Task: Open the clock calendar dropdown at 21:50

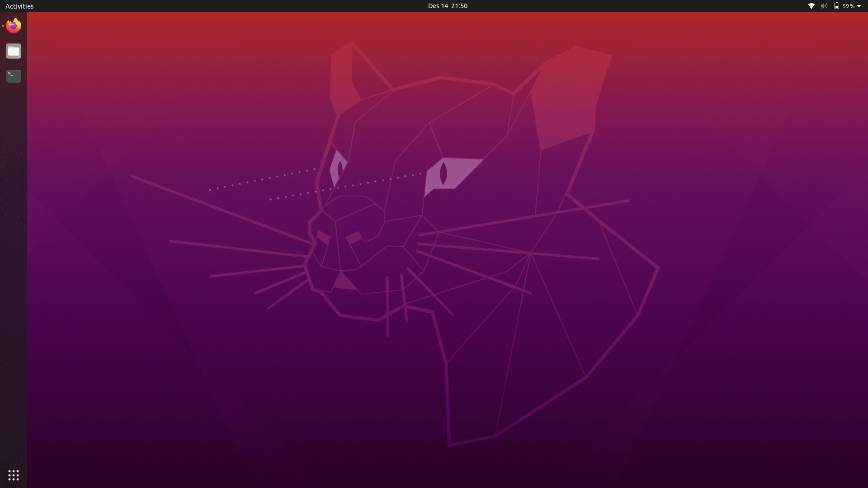Action: pos(459,6)
